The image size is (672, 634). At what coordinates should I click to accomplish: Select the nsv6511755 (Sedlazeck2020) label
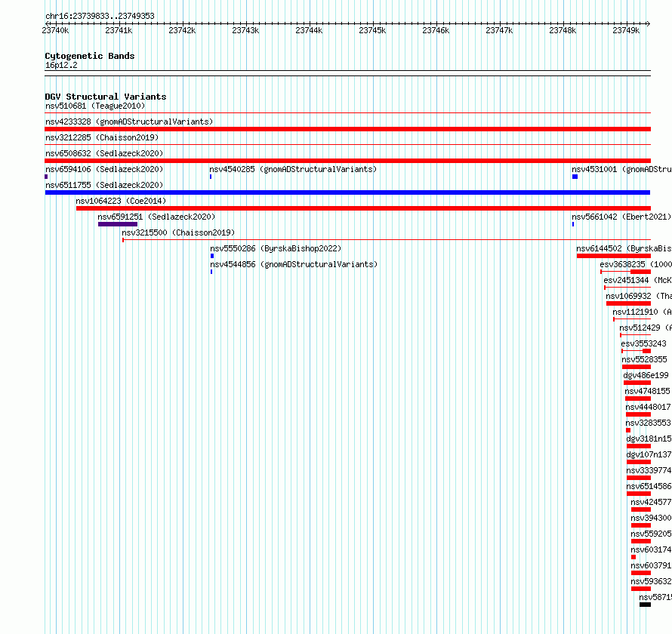pyautogui.click(x=104, y=185)
